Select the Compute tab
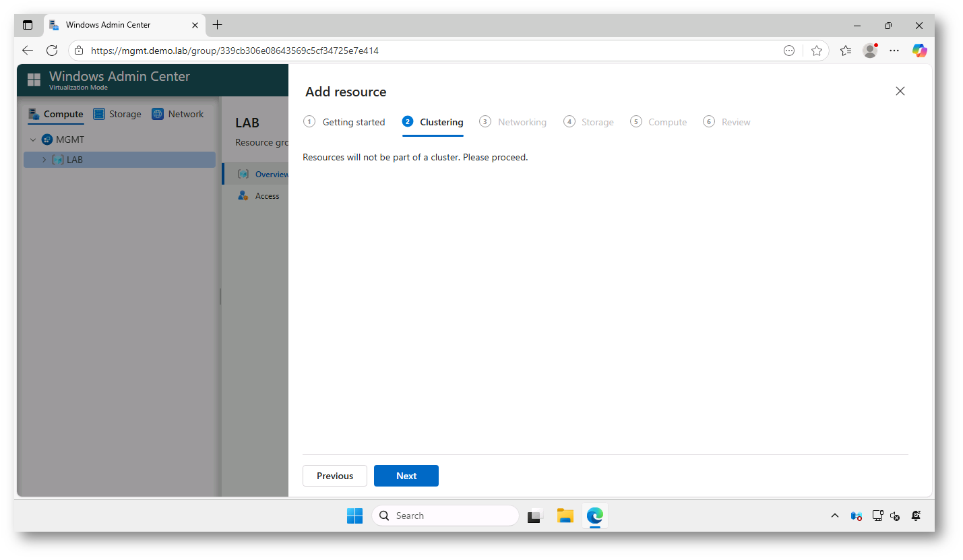This screenshot has height=560, width=963. [x=55, y=113]
